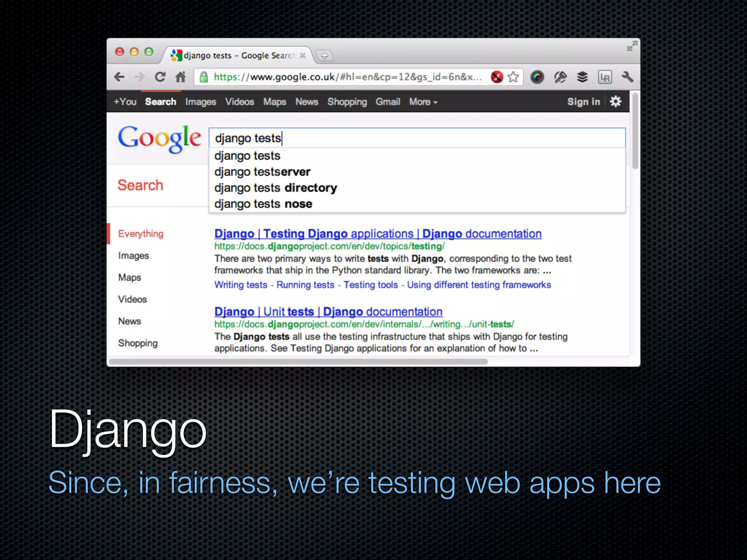Open the color wheel extension icon
This screenshot has height=560, width=747.
(537, 77)
